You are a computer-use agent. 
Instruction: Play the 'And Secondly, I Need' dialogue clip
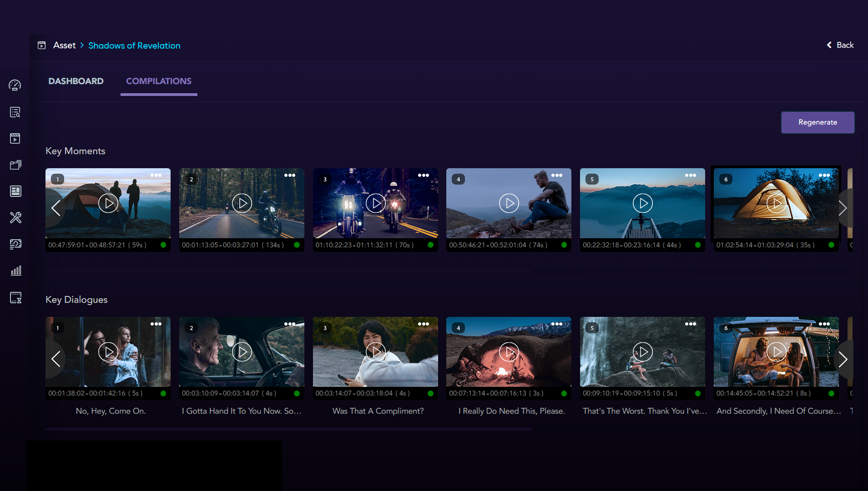[x=777, y=352]
